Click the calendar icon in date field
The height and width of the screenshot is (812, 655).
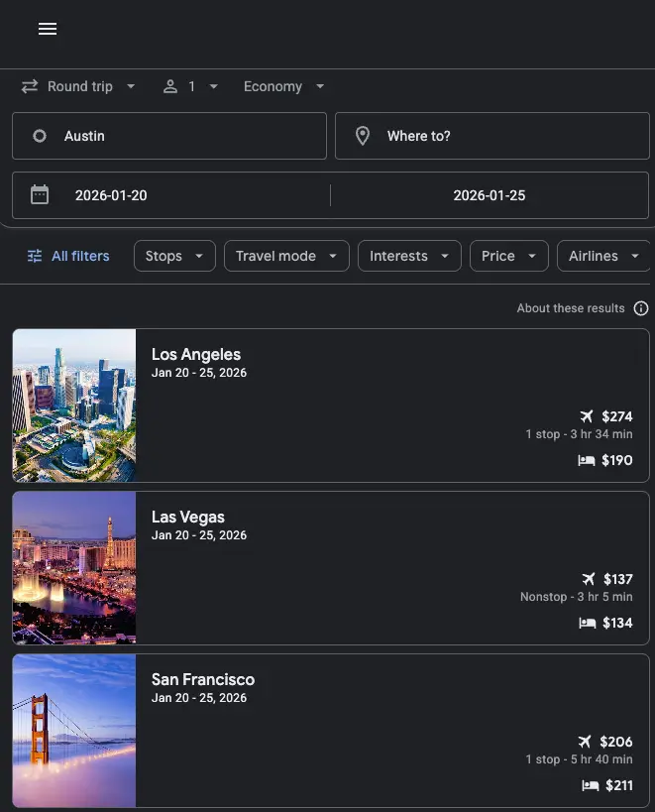point(40,195)
